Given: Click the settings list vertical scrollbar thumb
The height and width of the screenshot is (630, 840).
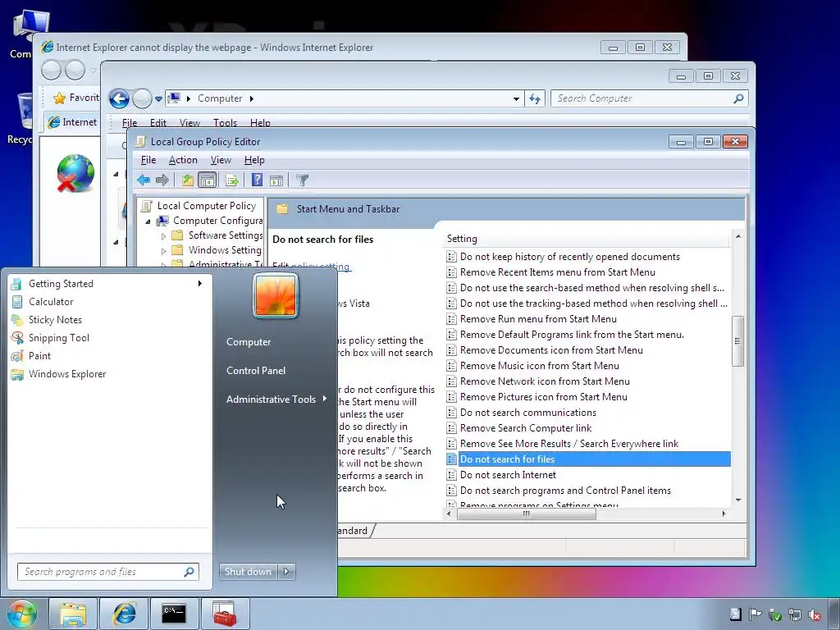Looking at the screenshot, I should click(x=737, y=340).
